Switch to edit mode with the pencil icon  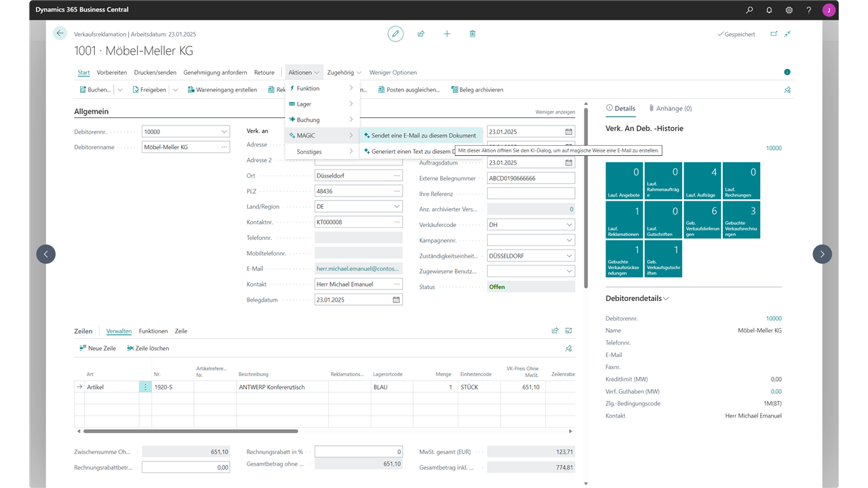[x=395, y=34]
